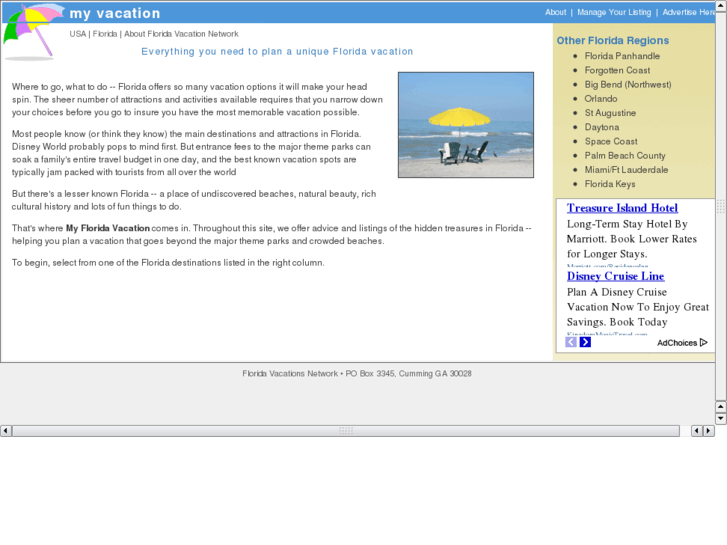Click the USA breadcrumb link

(77, 34)
